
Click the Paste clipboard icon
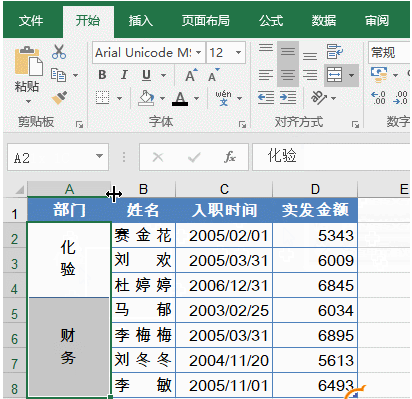tap(28, 62)
